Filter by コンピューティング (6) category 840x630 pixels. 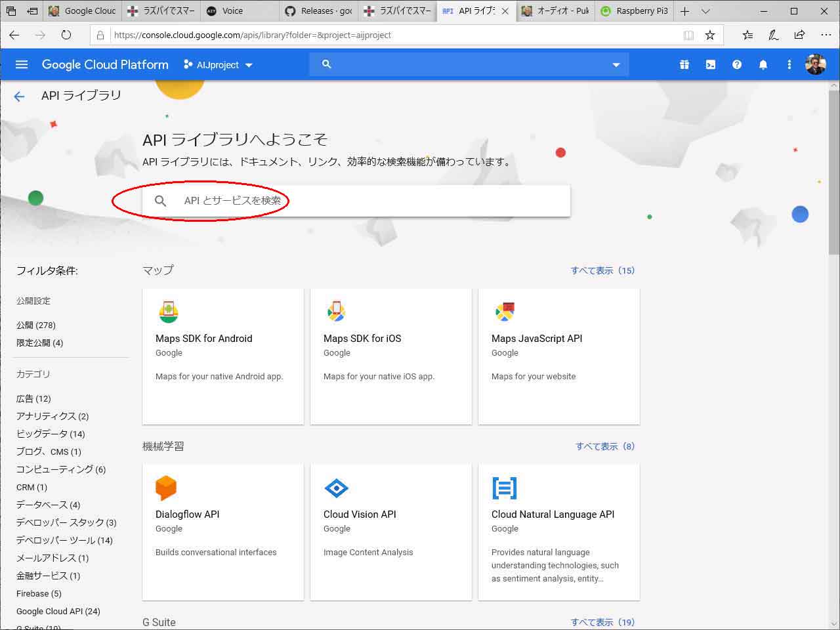61,470
